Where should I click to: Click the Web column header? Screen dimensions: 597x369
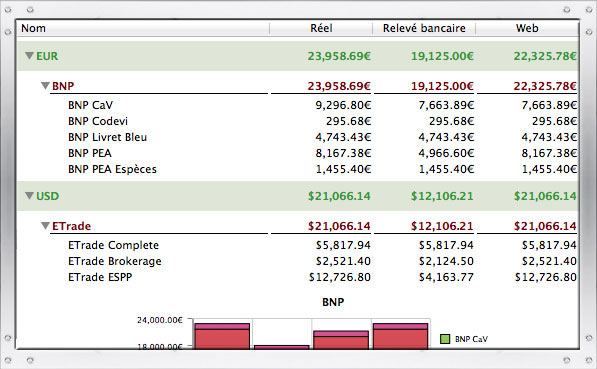527,28
